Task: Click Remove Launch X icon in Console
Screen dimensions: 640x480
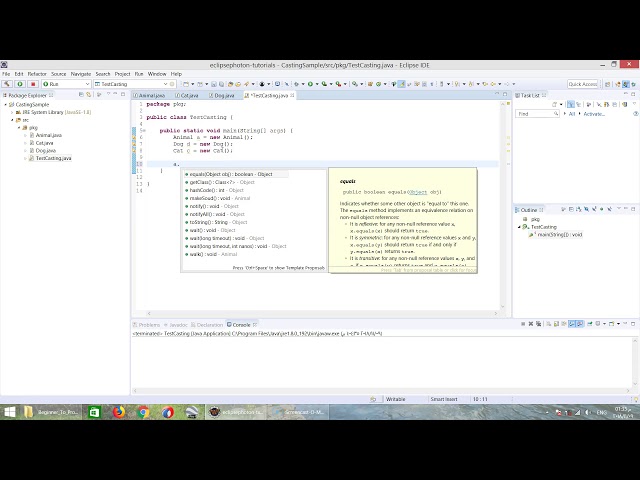Action: pos(531,324)
